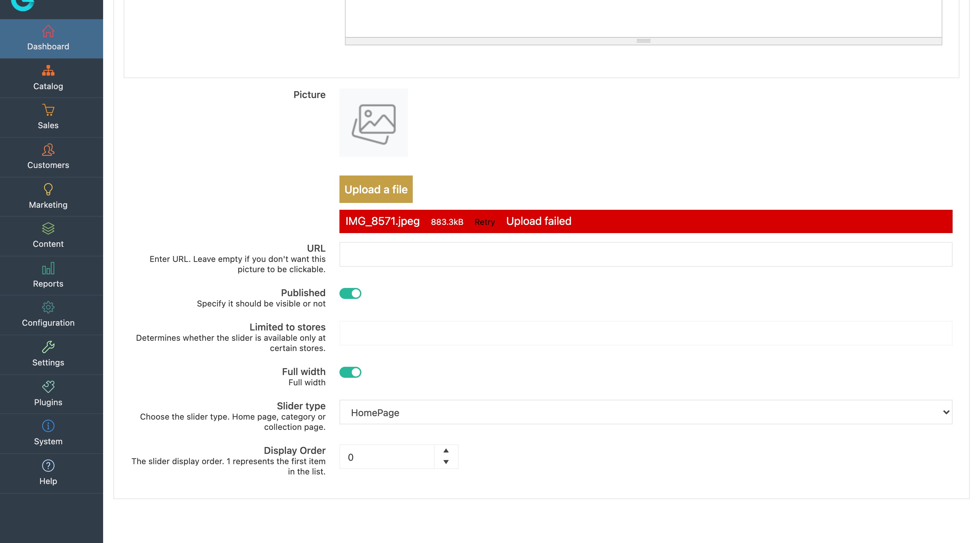
Task: Click the IMG_8571.jpeg file name
Action: 382,221
